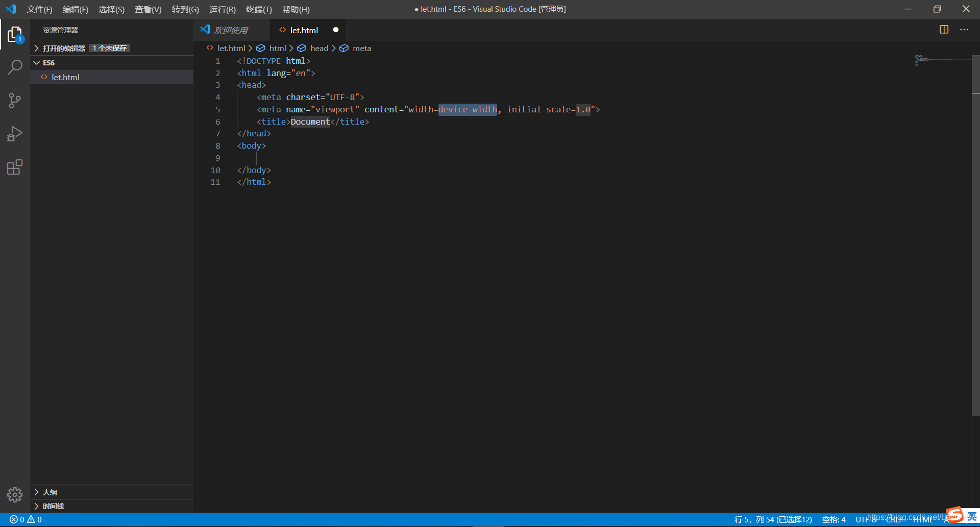Viewport: 980px width, 527px height.
Task: Open the Source Control view
Action: click(x=15, y=100)
